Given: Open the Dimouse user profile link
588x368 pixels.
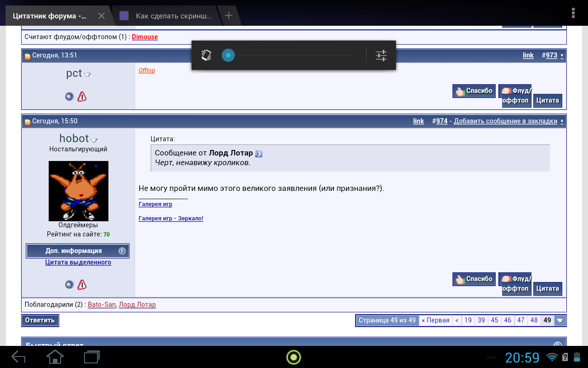Looking at the screenshot, I should [145, 37].
